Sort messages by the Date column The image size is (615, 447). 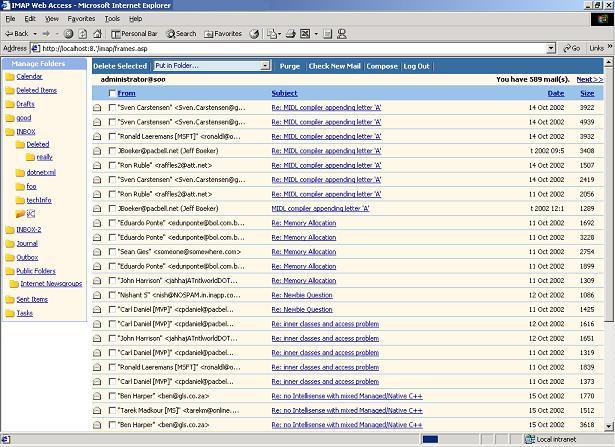coord(556,93)
